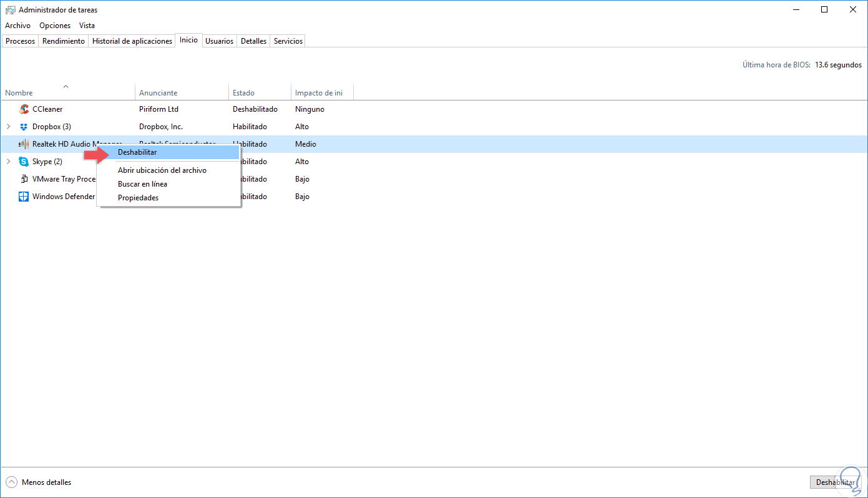The height and width of the screenshot is (498, 868).
Task: Click the Dropbox, Inc. publisher cell
Action: tap(161, 127)
